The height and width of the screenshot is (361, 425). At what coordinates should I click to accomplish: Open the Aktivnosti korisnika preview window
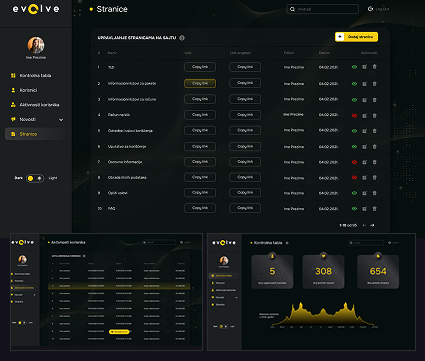click(x=106, y=292)
